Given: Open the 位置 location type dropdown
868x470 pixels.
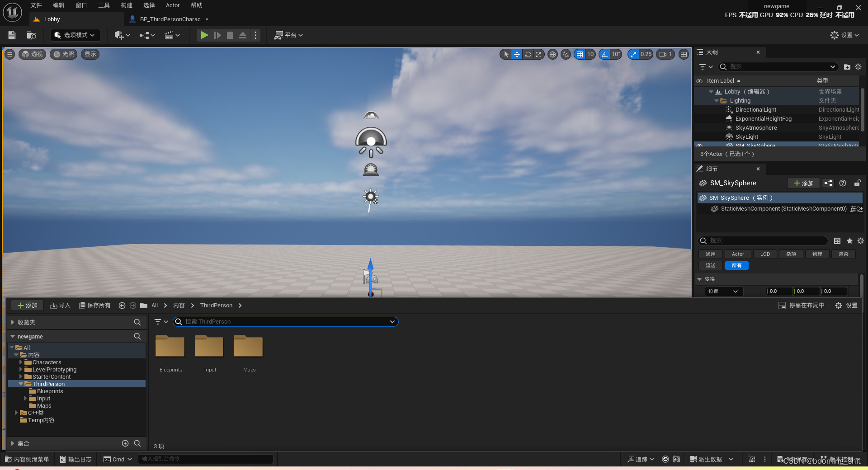Looking at the screenshot, I should pos(724,291).
